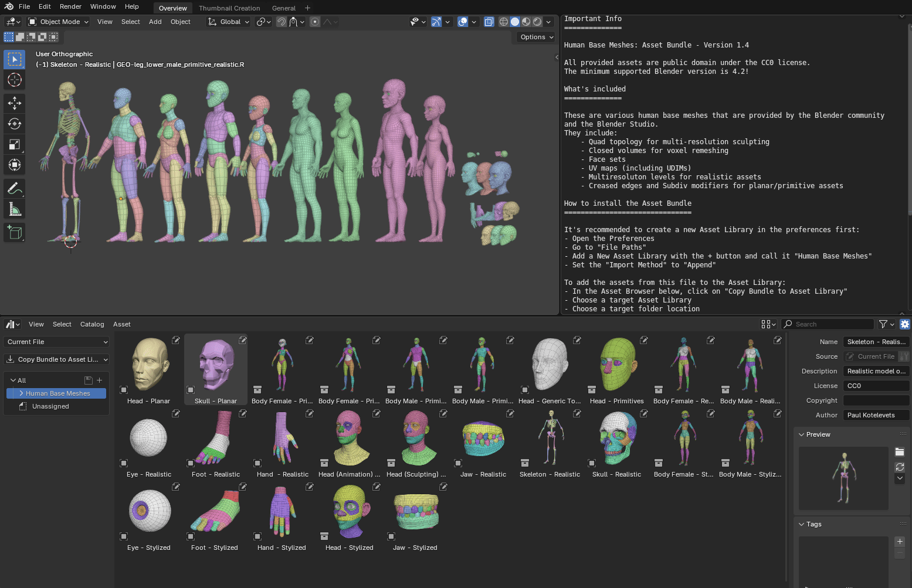Toggle the viewport overlays

(462, 22)
